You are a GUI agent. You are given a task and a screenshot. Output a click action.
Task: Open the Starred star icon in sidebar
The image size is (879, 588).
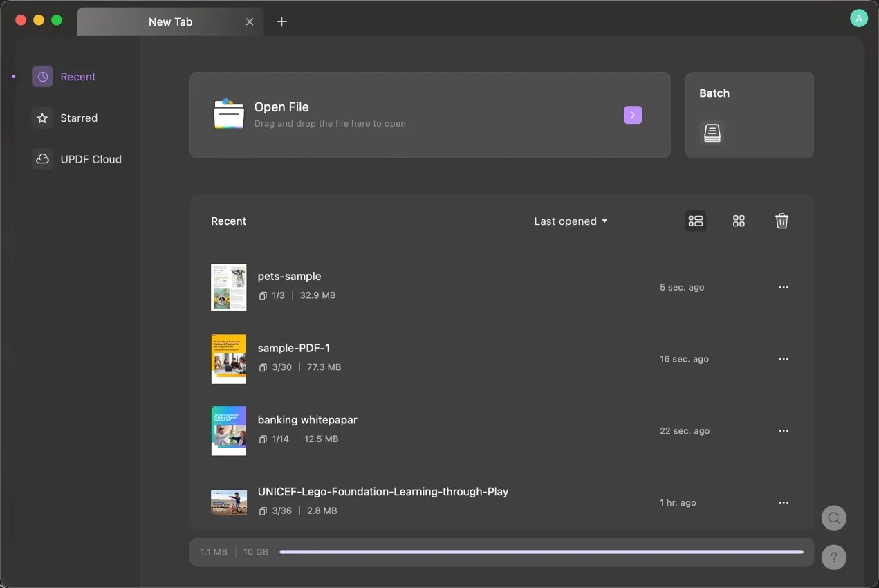point(42,118)
